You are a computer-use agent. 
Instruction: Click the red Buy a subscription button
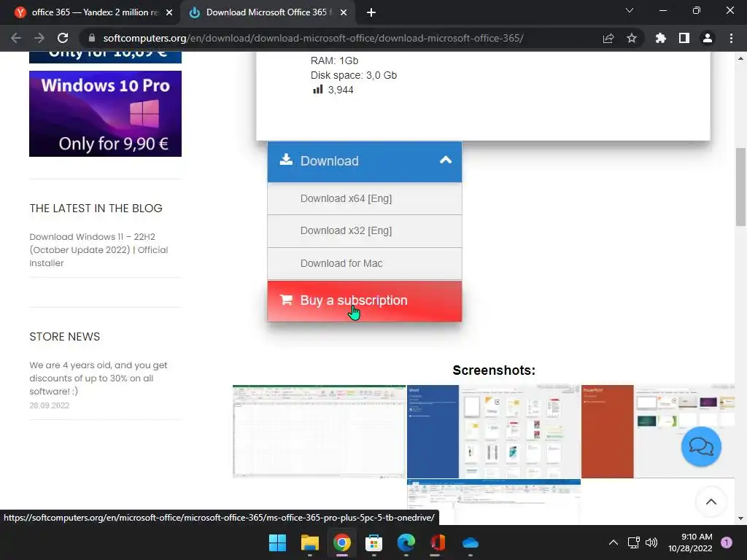(365, 301)
